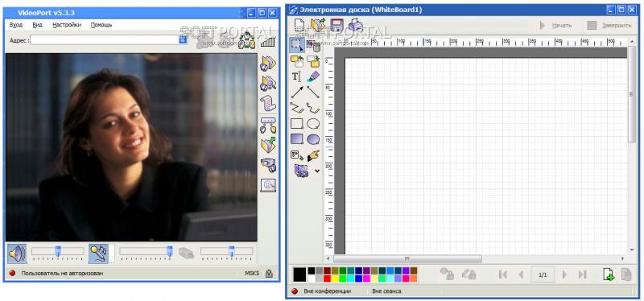Click the Адрес input field in VideoPort
Viewport: 644px width, 301px height.
tap(105, 39)
